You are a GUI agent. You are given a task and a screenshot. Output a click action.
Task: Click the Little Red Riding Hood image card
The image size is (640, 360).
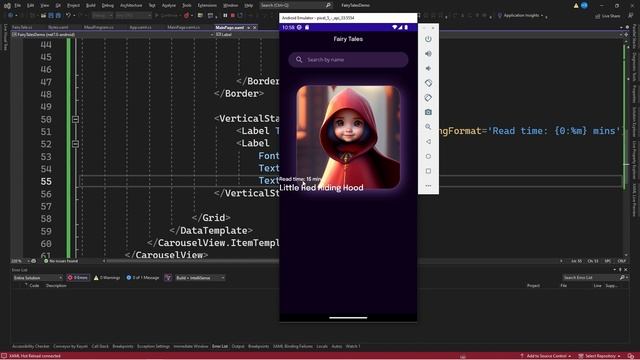point(348,137)
